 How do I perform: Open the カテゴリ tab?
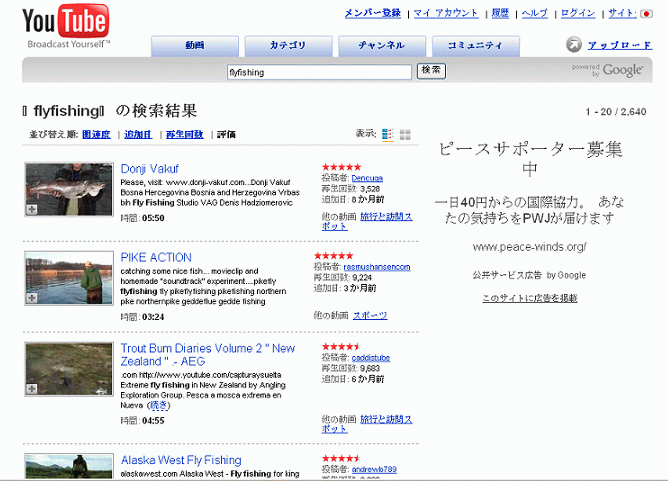(x=288, y=46)
